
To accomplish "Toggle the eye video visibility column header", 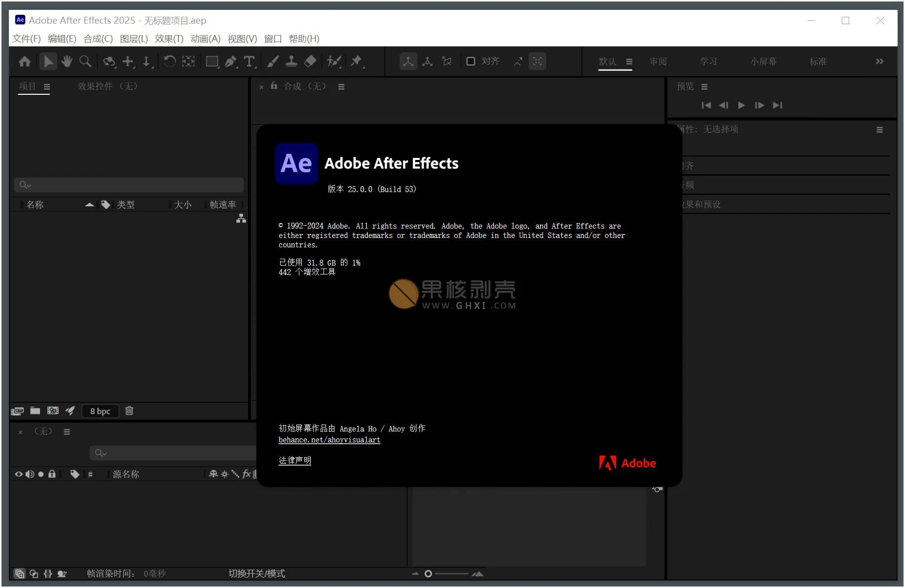I will [19, 474].
